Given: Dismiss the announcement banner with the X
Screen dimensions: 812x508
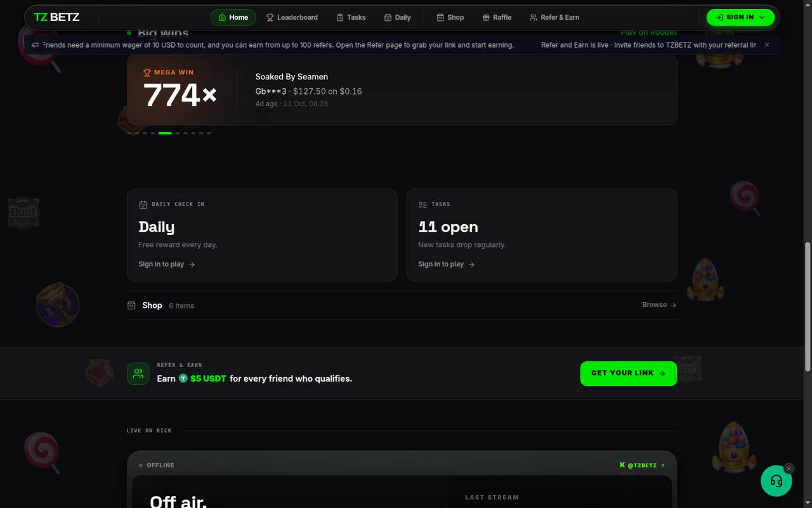Looking at the screenshot, I should (767, 44).
